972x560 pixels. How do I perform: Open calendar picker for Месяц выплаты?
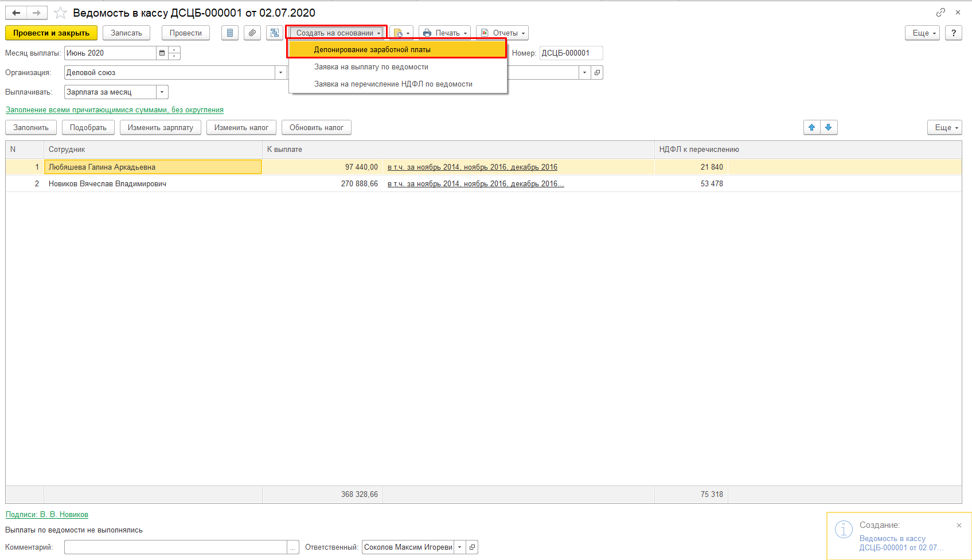click(x=162, y=53)
